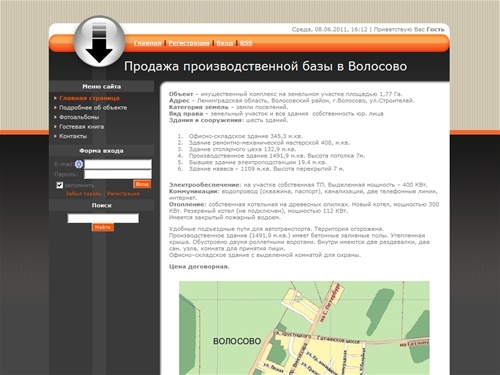Click the text 'Цена договорная'
500x375 pixels.
pyautogui.click(x=199, y=267)
